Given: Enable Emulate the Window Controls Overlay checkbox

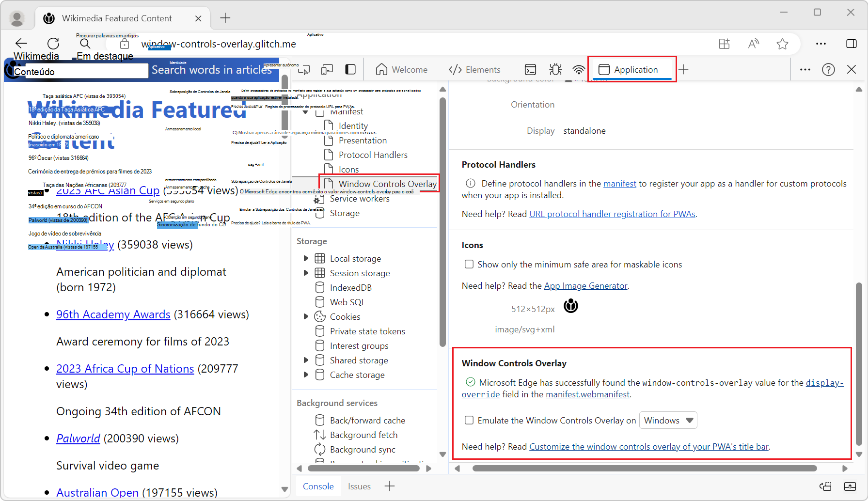Looking at the screenshot, I should pyautogui.click(x=469, y=420).
